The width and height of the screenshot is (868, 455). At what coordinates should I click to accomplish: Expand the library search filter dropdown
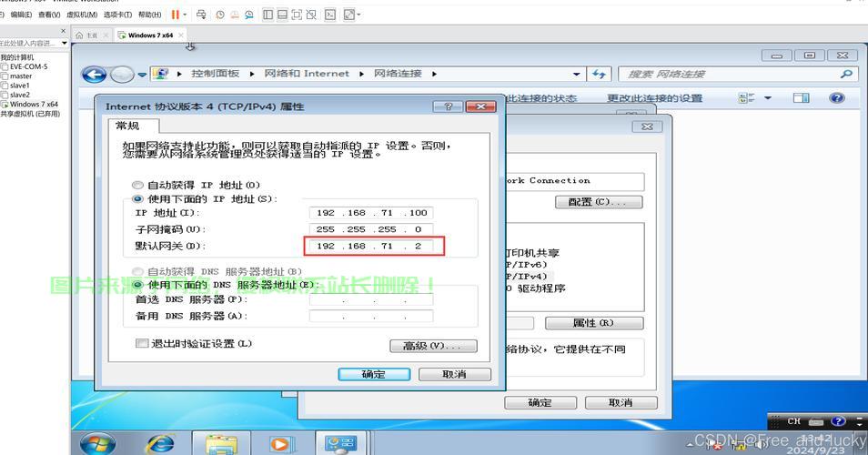(65, 43)
